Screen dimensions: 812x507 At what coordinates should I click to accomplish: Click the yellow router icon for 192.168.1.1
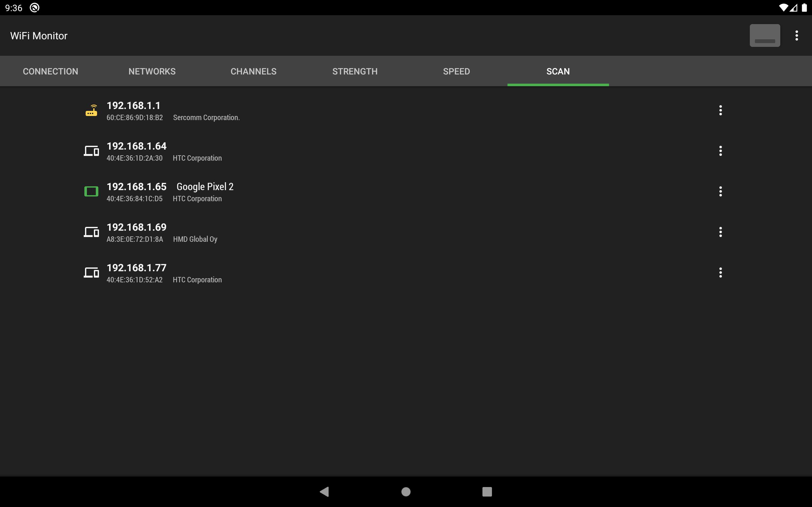pyautogui.click(x=91, y=110)
